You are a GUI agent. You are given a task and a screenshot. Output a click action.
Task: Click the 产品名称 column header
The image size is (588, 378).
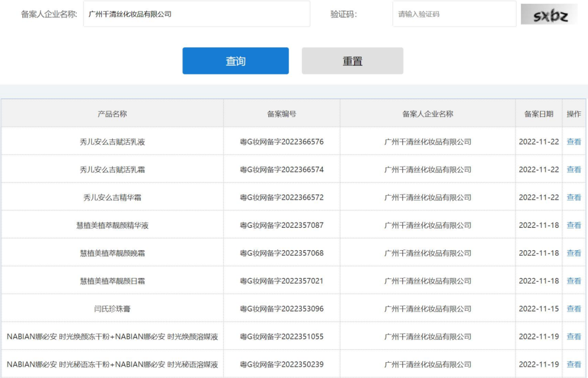pos(112,114)
